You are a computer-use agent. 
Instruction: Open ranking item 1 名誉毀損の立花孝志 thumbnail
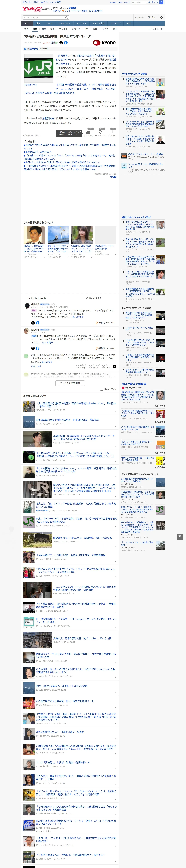(x=160, y=82)
